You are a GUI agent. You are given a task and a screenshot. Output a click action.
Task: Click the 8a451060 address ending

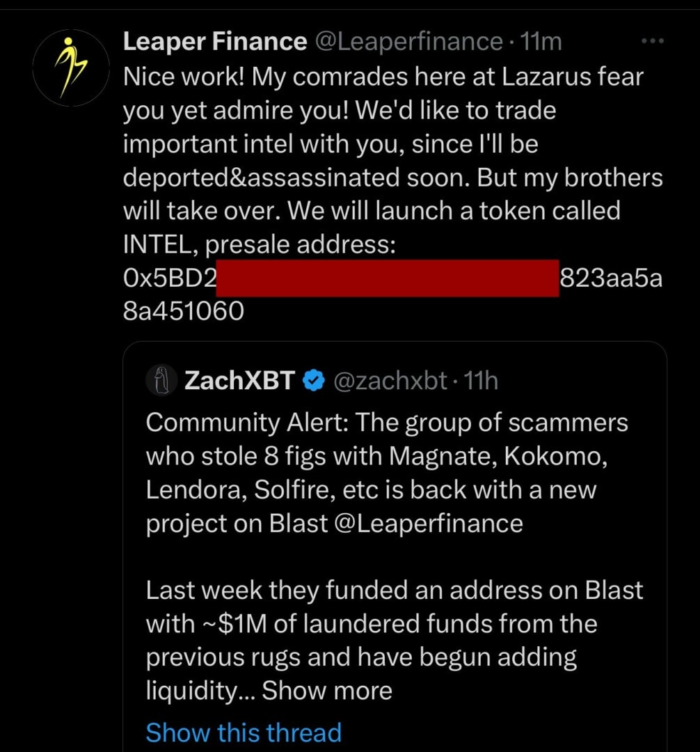(183, 311)
